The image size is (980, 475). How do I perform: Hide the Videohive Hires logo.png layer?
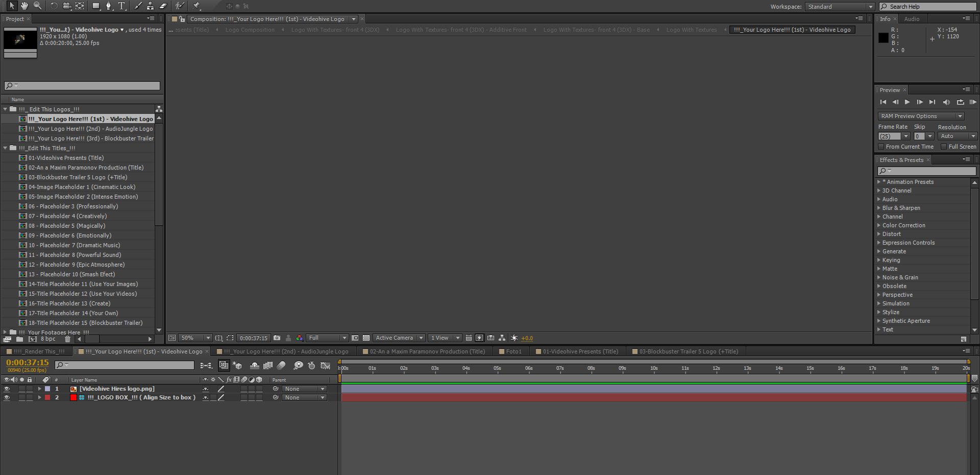(7, 389)
